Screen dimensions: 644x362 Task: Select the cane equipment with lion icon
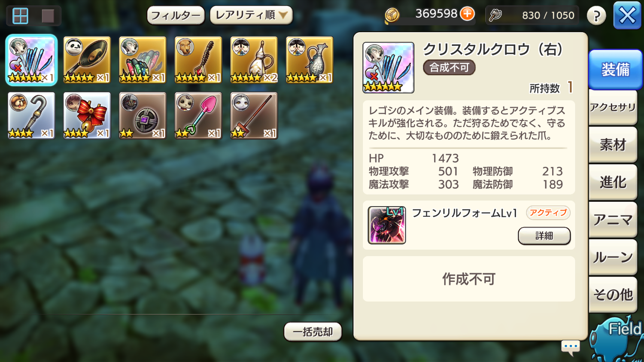tap(31, 116)
